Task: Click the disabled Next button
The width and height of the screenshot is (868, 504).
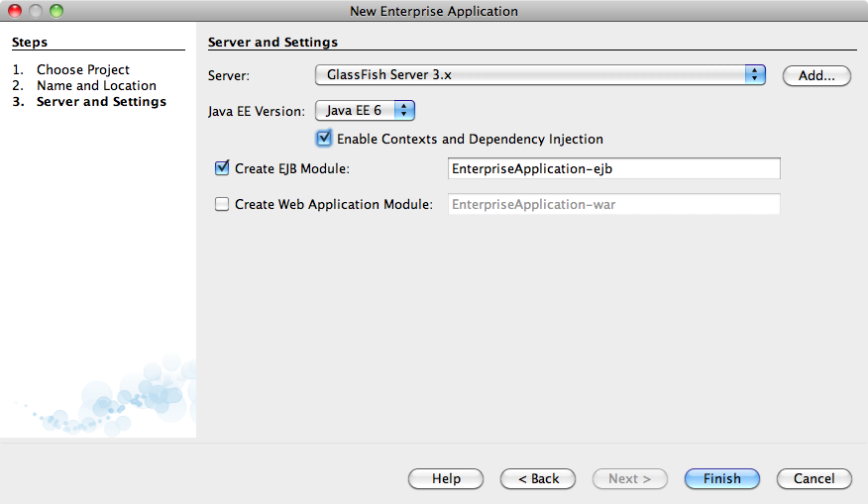Action: 630,478
